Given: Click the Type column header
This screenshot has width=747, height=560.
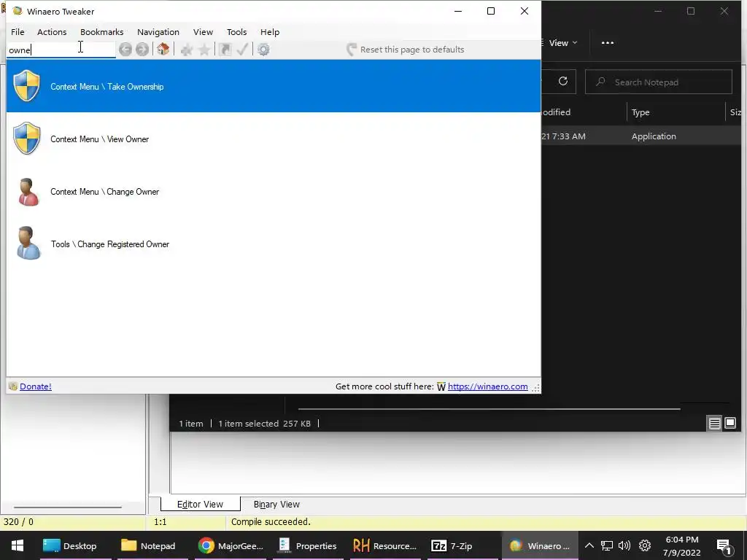Looking at the screenshot, I should coord(640,112).
